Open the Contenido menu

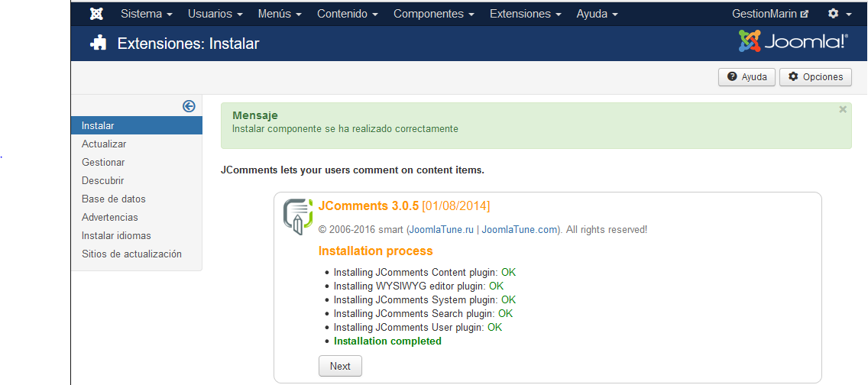point(348,14)
